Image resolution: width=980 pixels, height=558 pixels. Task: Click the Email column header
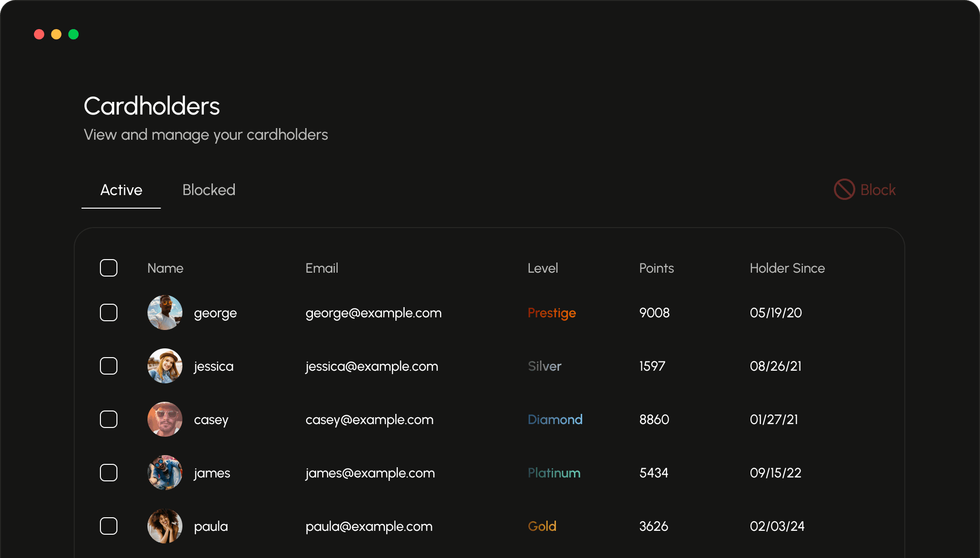[322, 268]
